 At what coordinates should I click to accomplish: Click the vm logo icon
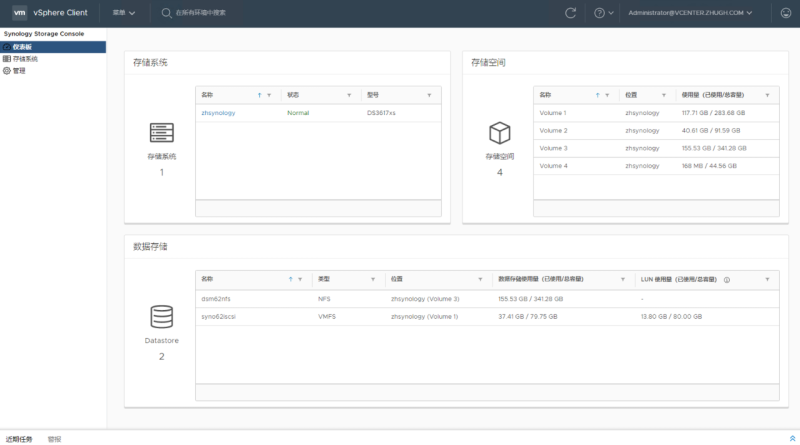[x=19, y=13]
